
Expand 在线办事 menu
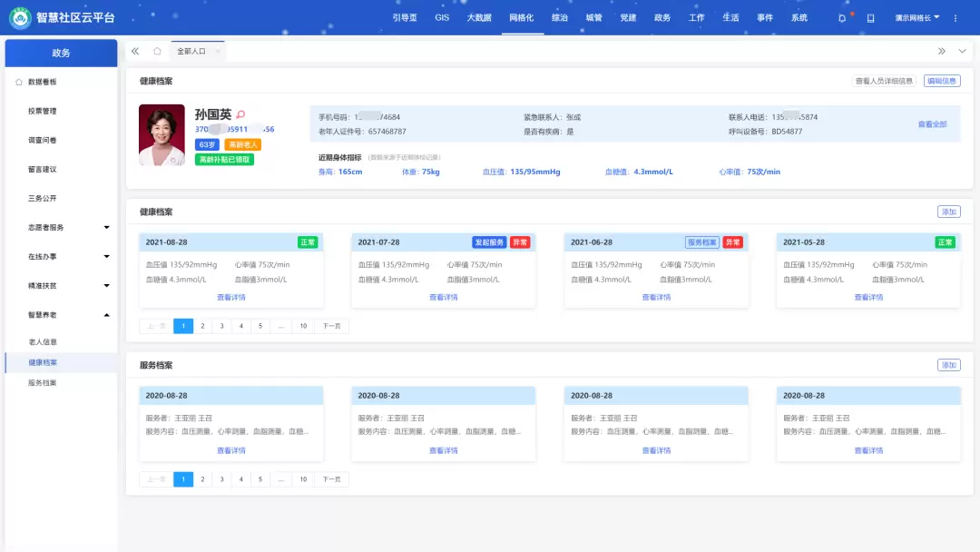(106, 256)
